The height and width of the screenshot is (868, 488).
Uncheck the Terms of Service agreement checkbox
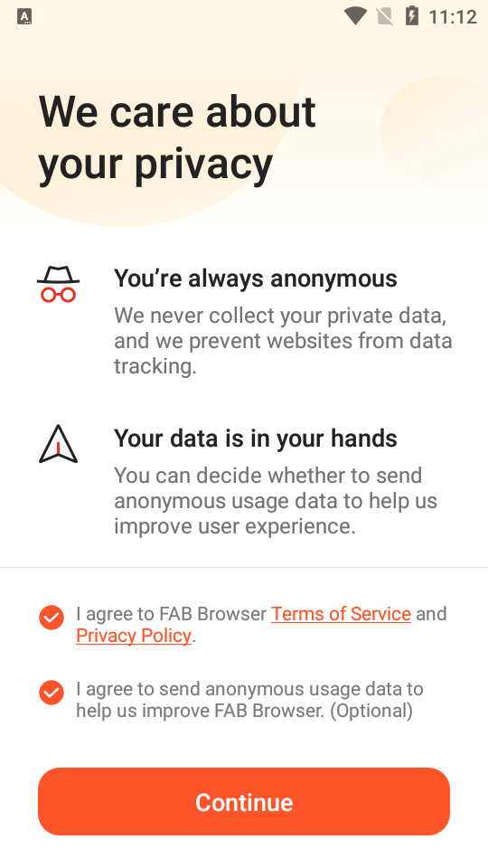(52, 618)
